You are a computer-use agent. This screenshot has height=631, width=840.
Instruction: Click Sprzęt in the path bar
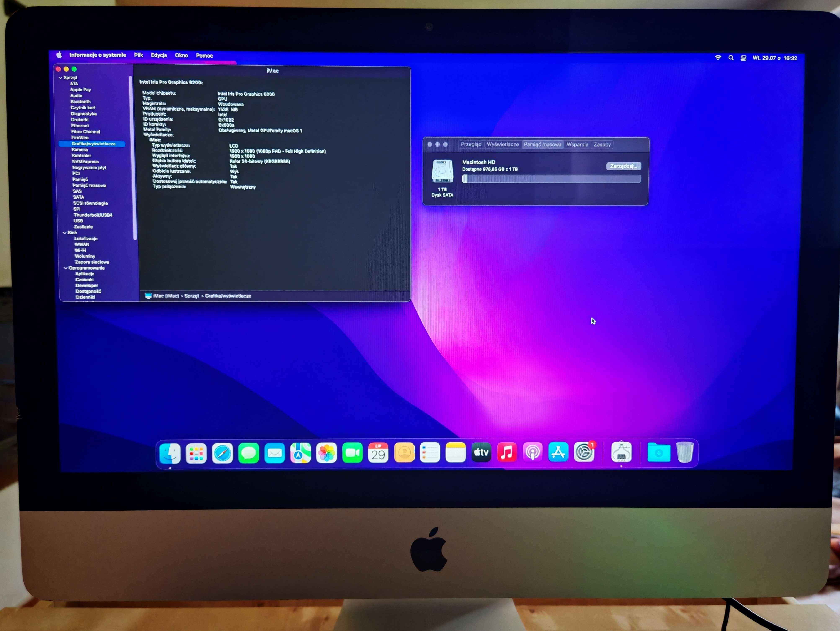pyautogui.click(x=191, y=296)
